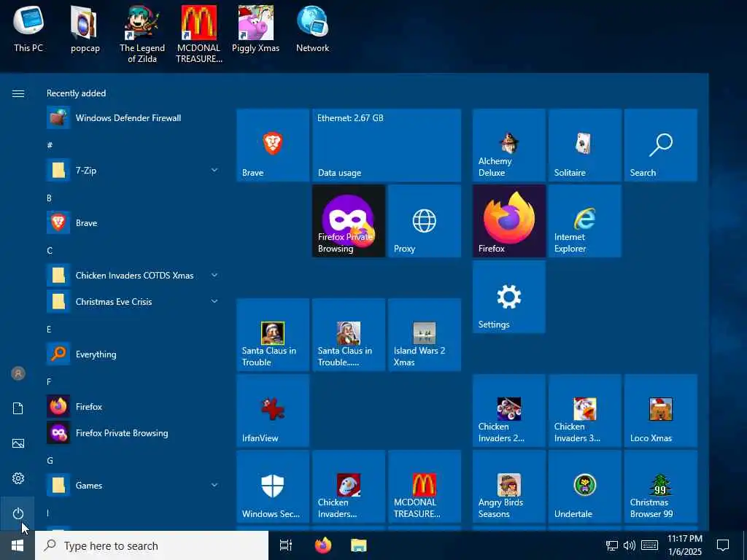The width and height of the screenshot is (747, 560).
Task: Launch Alchemy Deluxe tile
Action: pos(508,145)
